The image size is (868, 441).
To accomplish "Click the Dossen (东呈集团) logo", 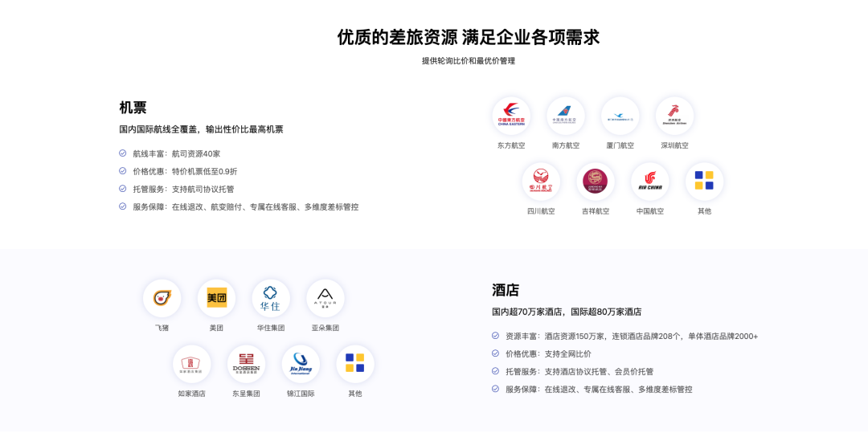I will point(246,364).
